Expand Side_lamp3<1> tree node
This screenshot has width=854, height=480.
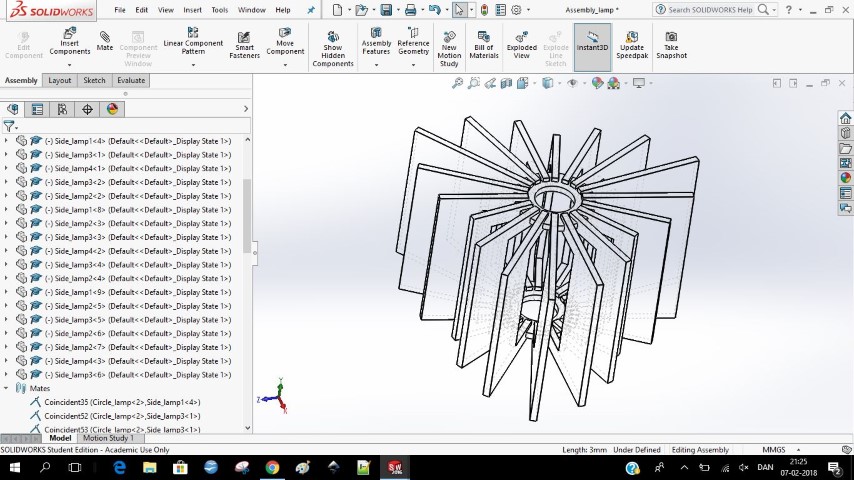pos(6,154)
